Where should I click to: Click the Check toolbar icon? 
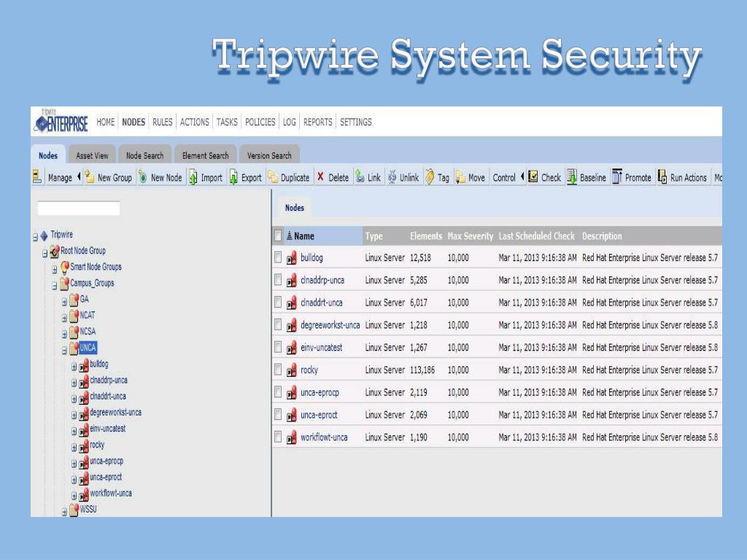tap(533, 176)
